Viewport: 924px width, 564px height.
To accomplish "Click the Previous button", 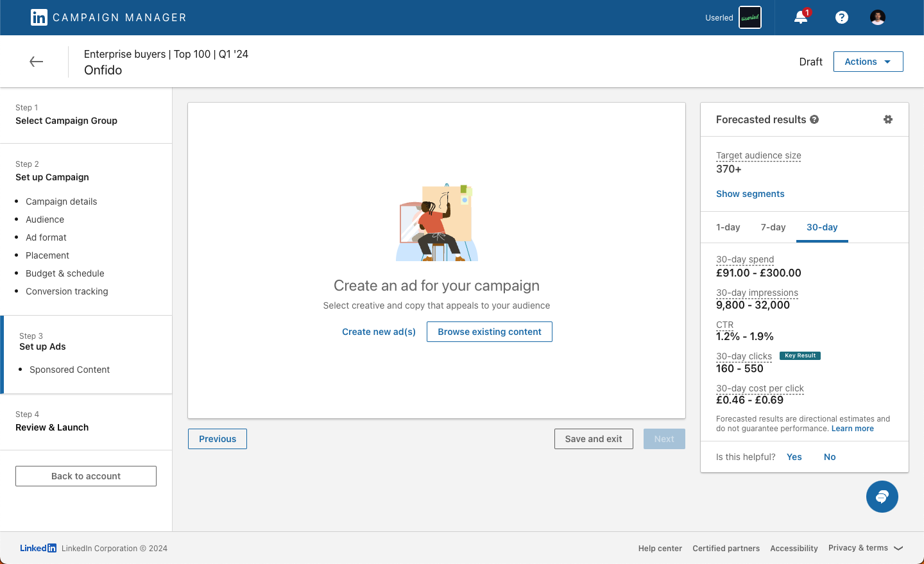I will point(218,439).
